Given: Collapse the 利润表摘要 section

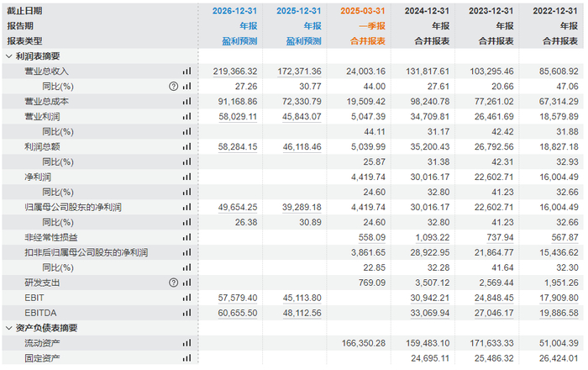Looking at the screenshot, I should pyautogui.click(x=9, y=55).
